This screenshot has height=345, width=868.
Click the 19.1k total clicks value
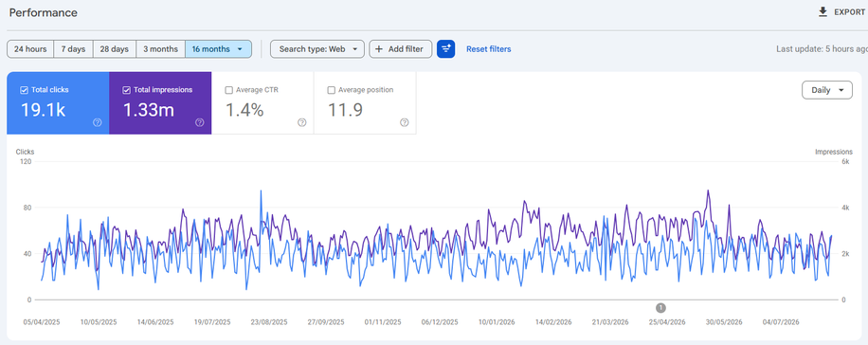click(x=44, y=110)
